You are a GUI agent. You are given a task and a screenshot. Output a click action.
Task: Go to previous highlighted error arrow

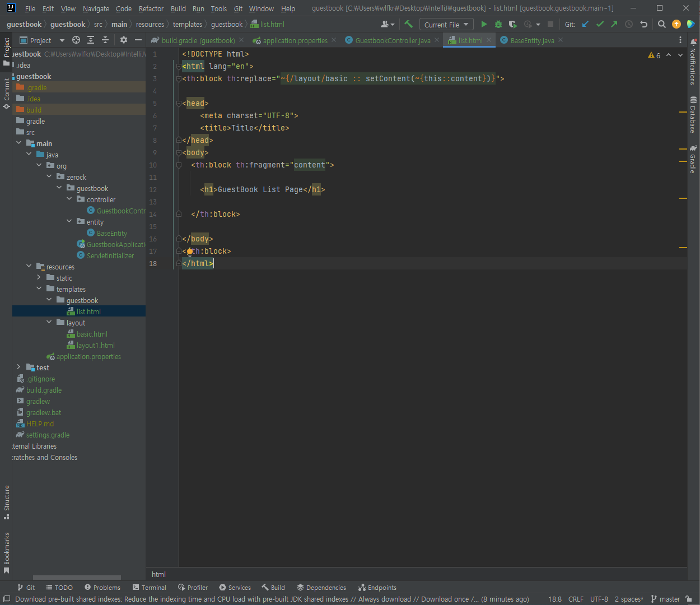point(669,55)
